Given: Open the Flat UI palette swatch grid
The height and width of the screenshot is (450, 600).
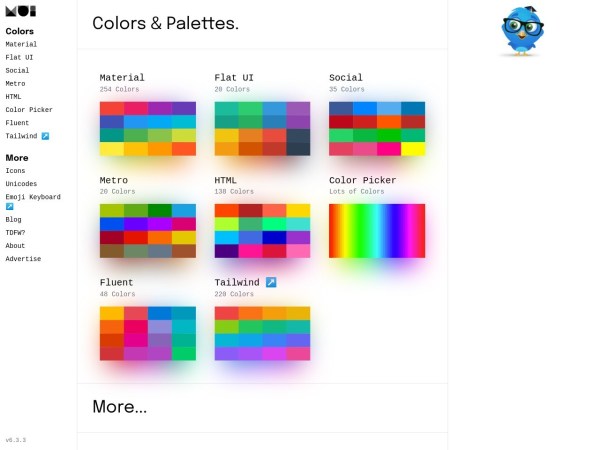Looking at the screenshot, I should [262, 129].
